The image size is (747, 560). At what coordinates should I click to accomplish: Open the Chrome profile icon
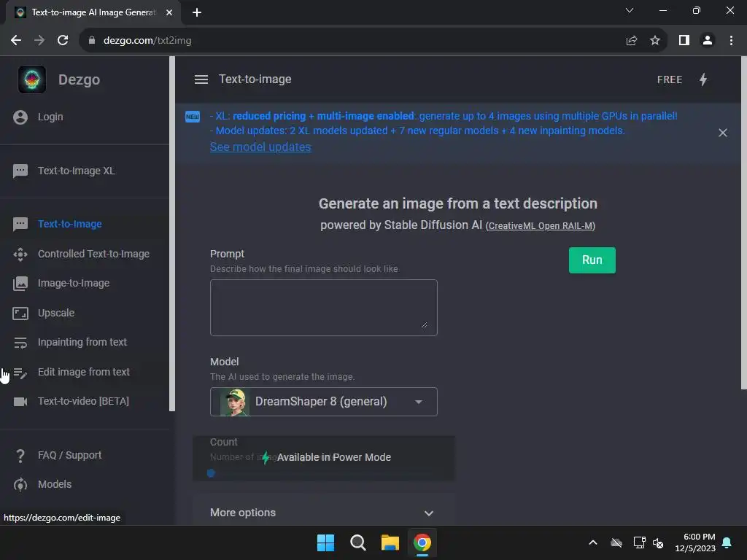708,41
